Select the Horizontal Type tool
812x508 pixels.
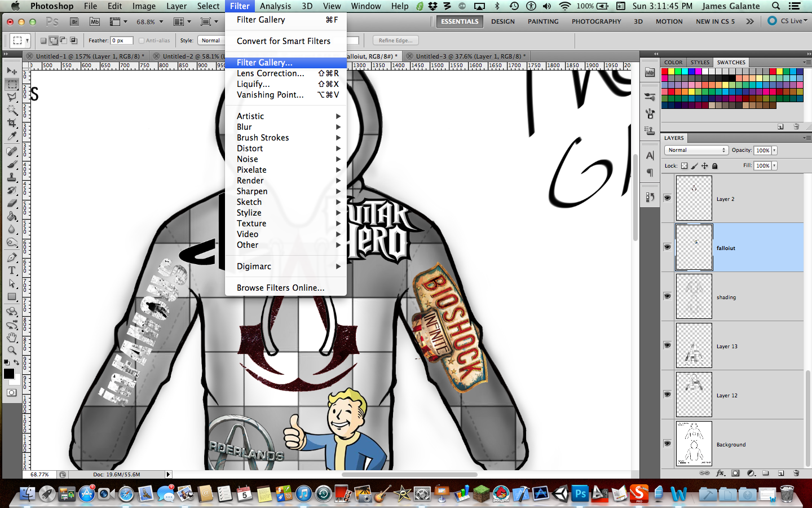pyautogui.click(x=12, y=270)
